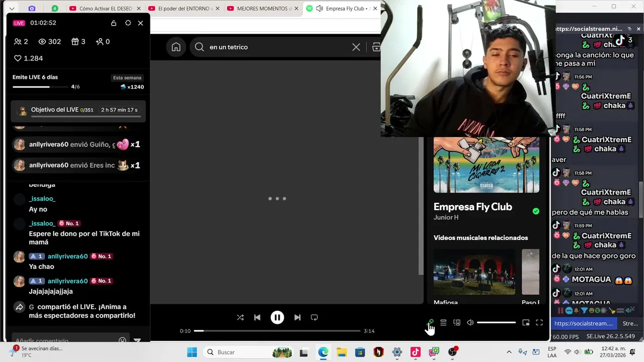The image size is (644, 362).
Task: Open emoji picker in comment box
Action: coord(122,340)
